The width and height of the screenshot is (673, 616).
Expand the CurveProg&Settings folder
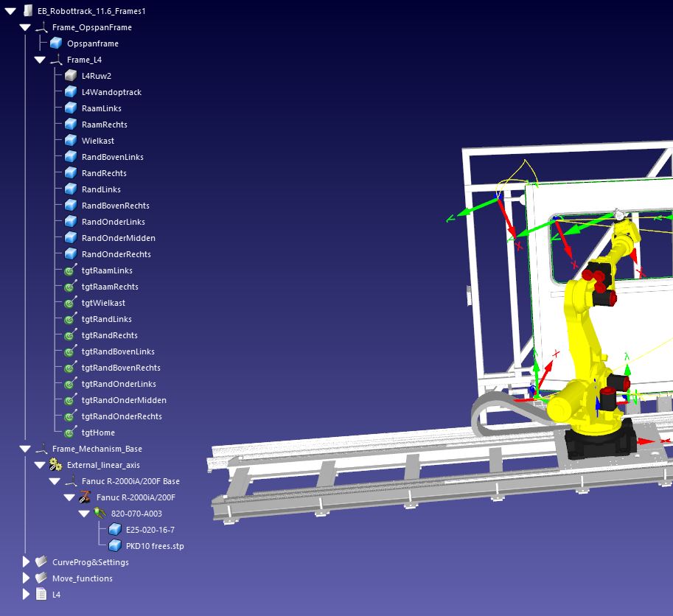[27, 562]
